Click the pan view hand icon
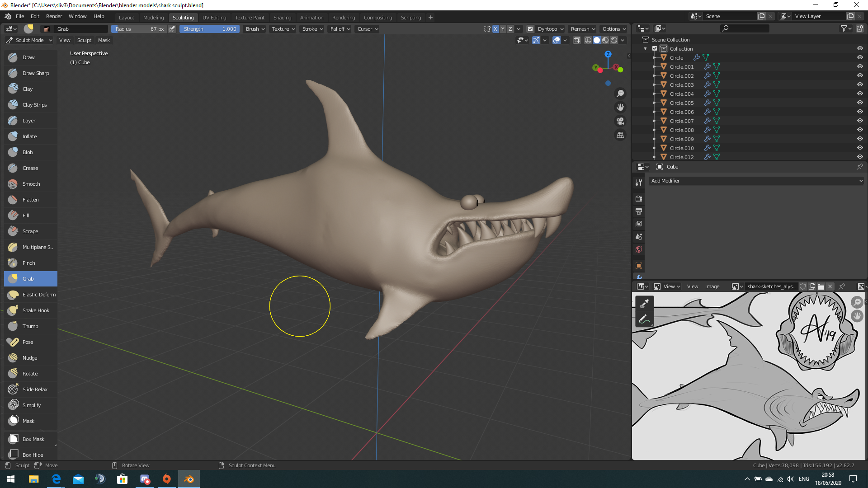The width and height of the screenshot is (868, 488). (x=620, y=107)
